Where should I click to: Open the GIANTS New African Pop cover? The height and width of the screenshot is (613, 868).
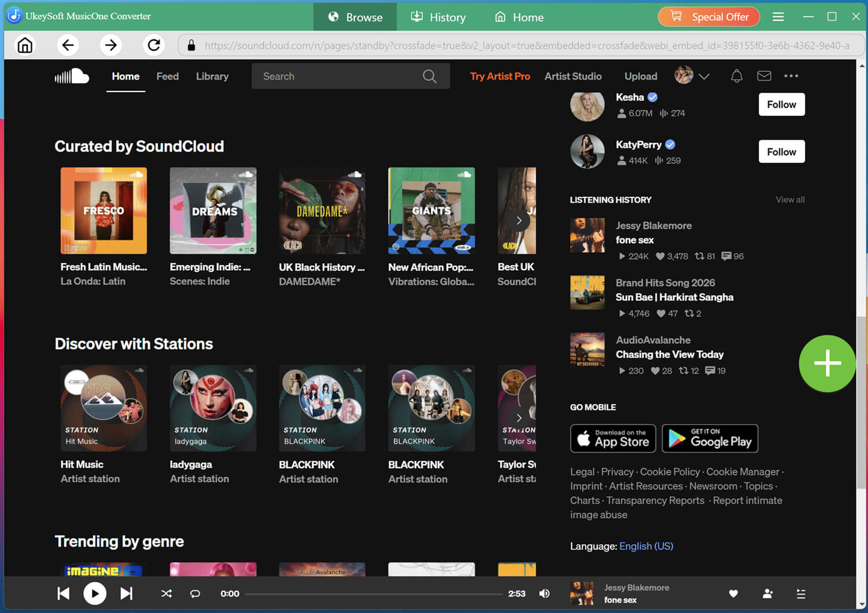(432, 211)
